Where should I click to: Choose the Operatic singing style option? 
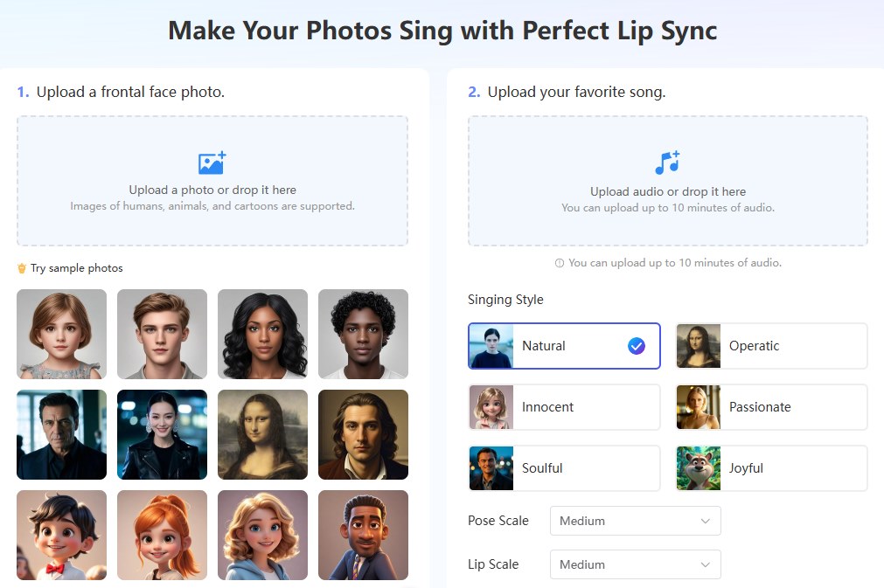point(771,346)
